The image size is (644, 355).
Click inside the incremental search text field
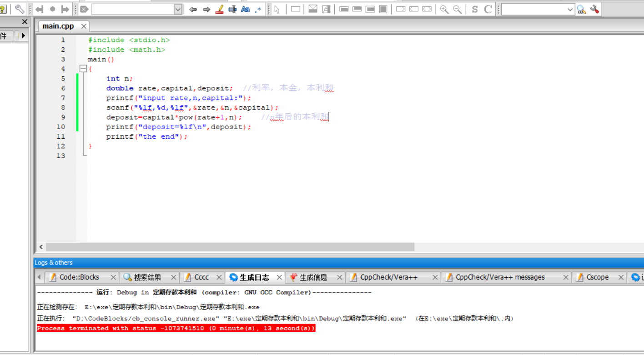tap(133, 9)
